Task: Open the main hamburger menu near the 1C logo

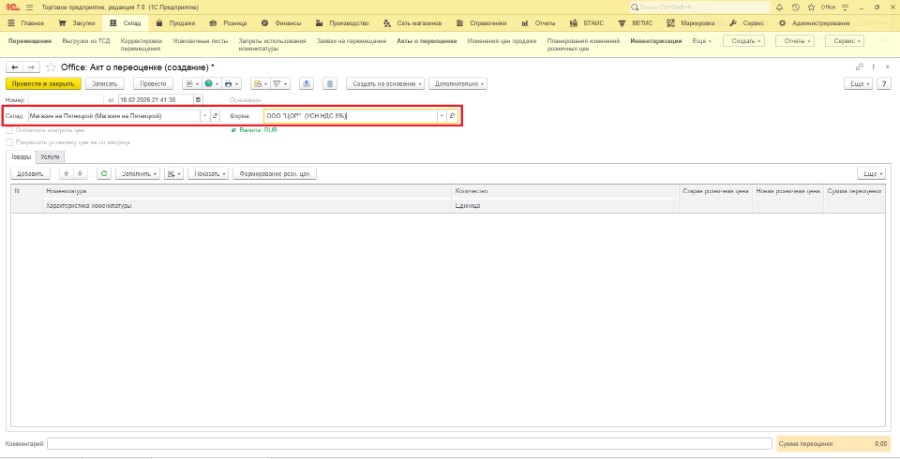Action: pyautogui.click(x=29, y=7)
